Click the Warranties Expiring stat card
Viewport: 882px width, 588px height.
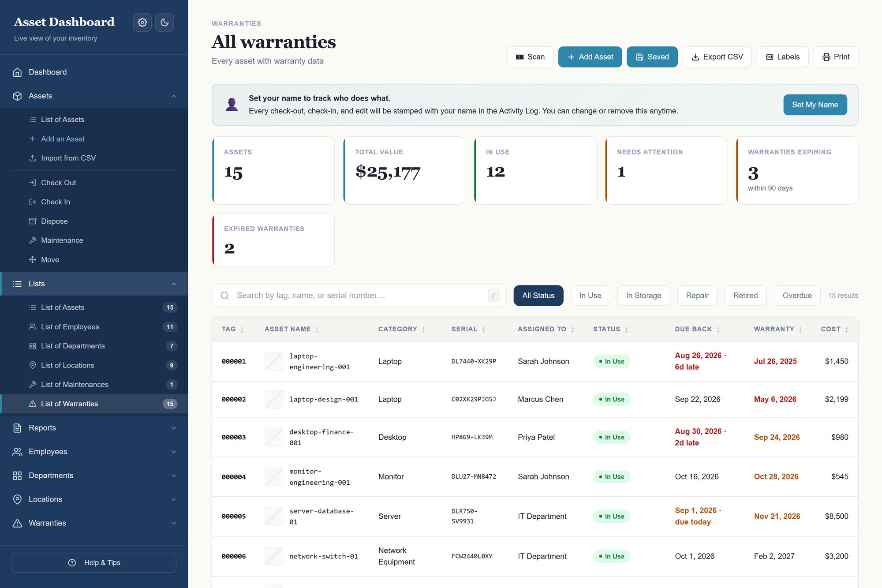click(797, 170)
